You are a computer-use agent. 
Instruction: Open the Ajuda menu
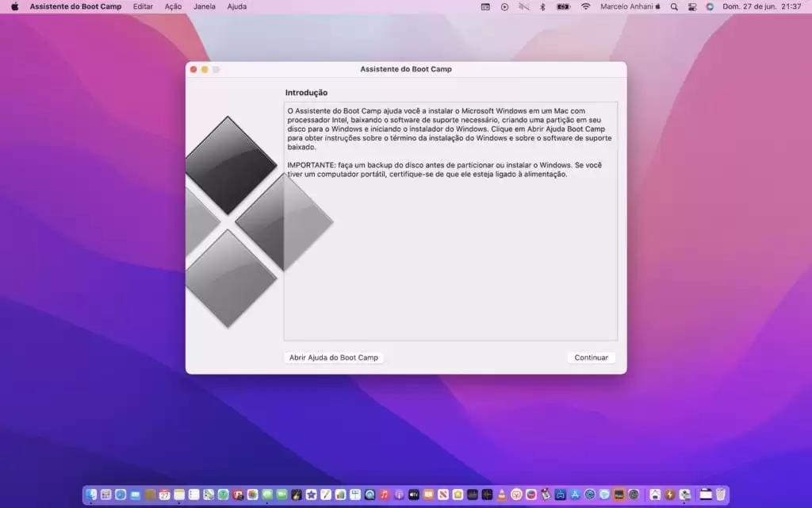(x=236, y=6)
